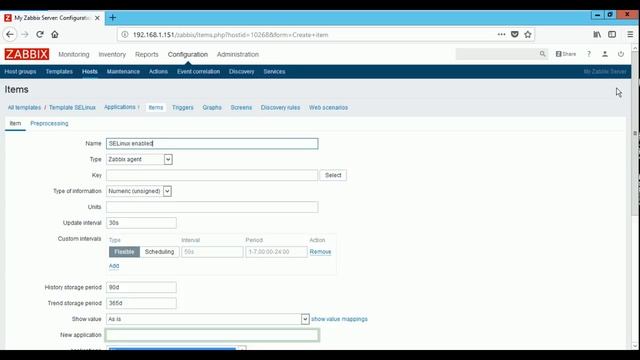Image resolution: width=640 pixels, height=360 pixels.
Task: Open Template SELinux breadcrumb
Action: tap(72, 108)
